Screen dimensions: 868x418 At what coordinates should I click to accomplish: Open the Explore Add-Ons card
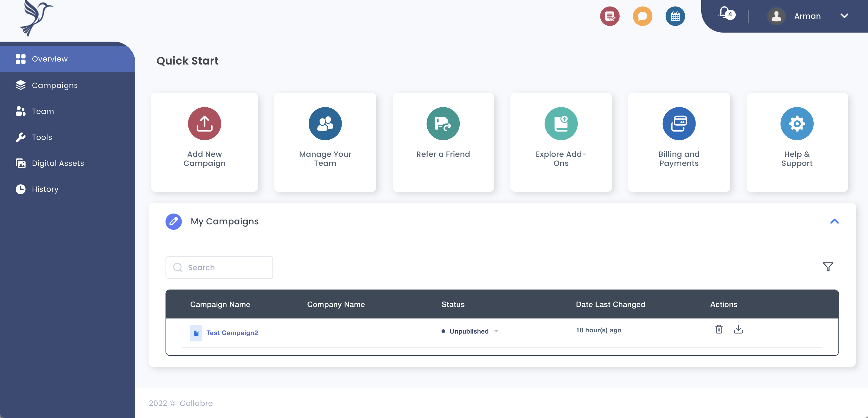(x=561, y=142)
